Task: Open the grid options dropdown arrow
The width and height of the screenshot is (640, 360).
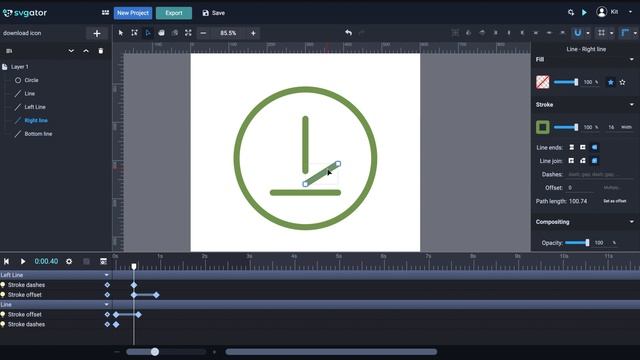Action: pos(611,33)
